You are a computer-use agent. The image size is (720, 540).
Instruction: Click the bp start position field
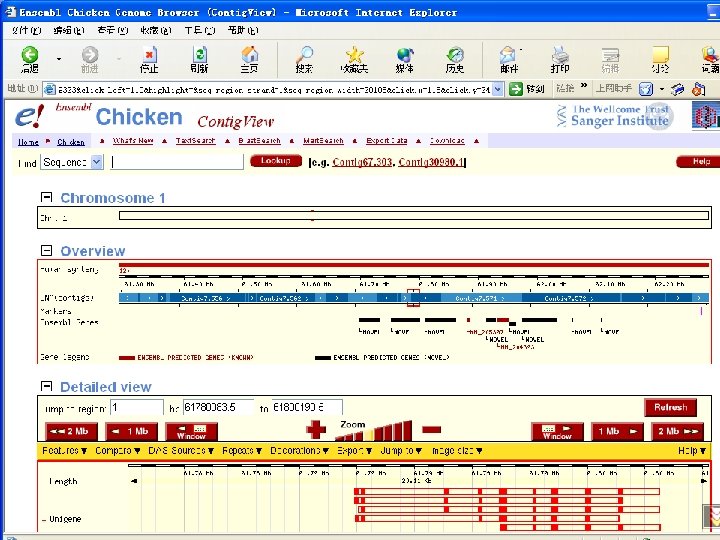point(218,408)
